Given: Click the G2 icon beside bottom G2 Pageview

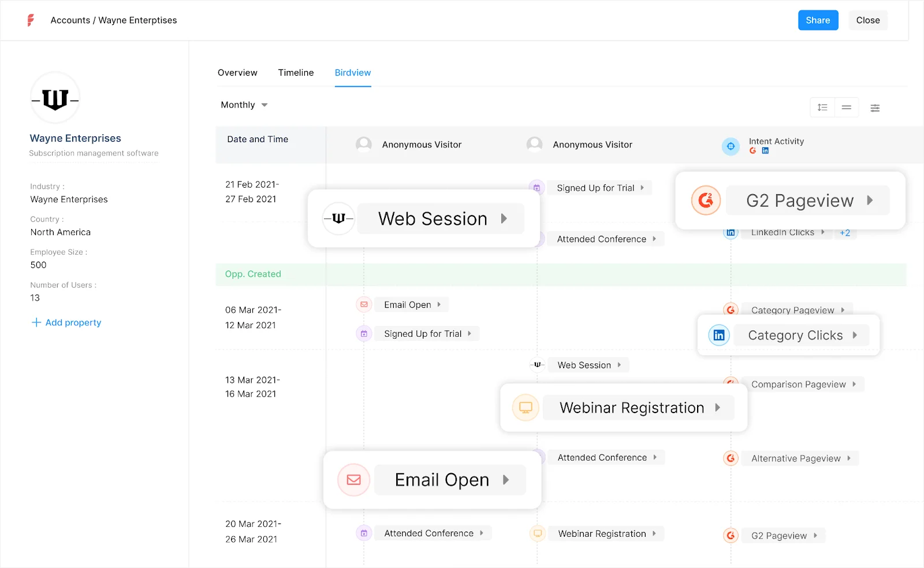Looking at the screenshot, I should [x=731, y=536].
